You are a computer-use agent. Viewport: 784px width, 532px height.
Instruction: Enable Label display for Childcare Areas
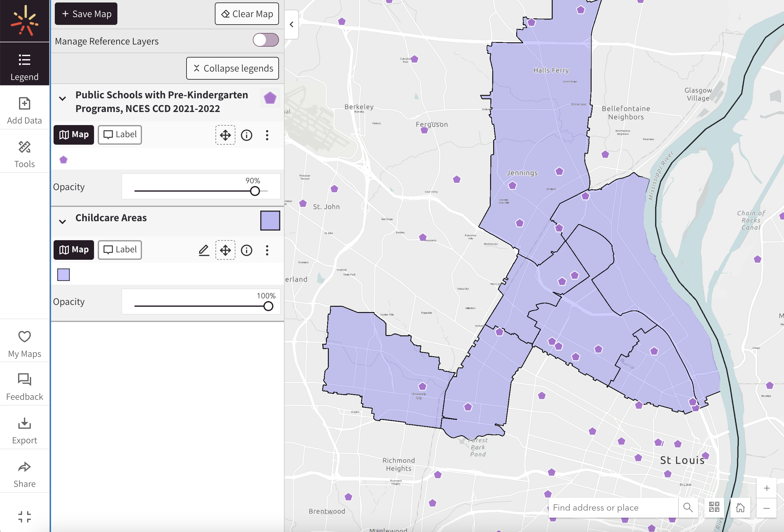click(120, 250)
